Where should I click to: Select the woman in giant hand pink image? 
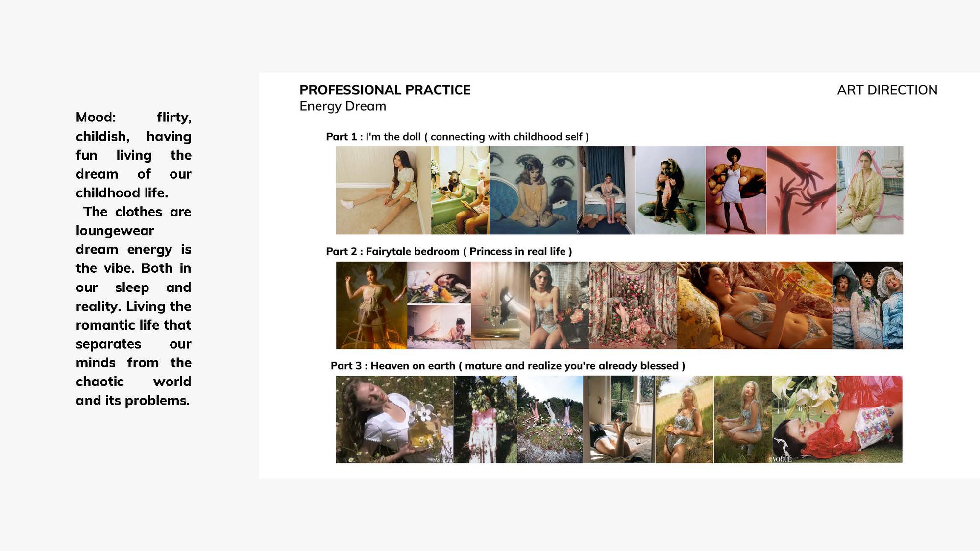click(736, 190)
